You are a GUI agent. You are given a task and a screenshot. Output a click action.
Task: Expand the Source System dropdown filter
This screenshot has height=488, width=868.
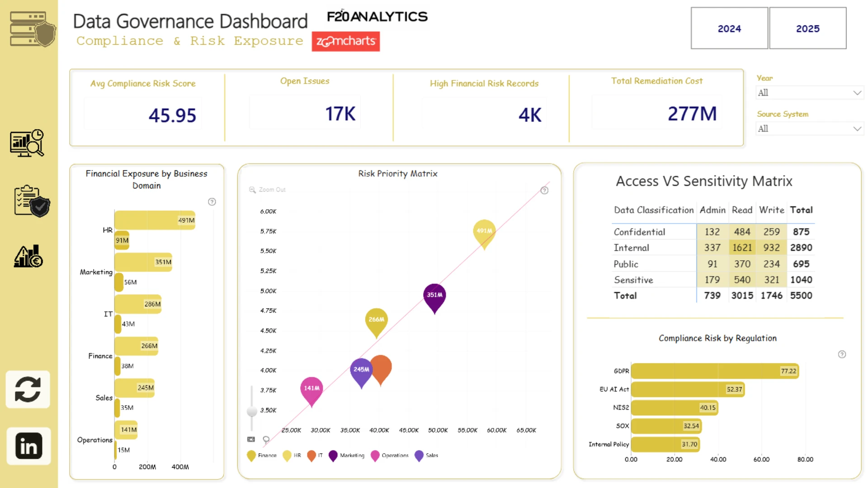tap(809, 129)
